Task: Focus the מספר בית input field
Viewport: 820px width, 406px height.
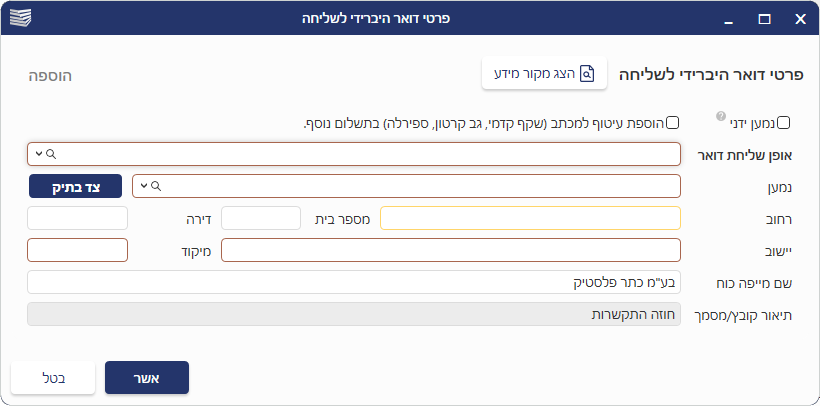Action: tap(260, 218)
